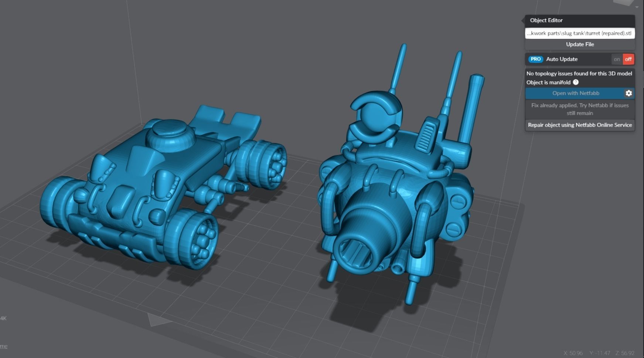Screen dimensions: 644x358
Task: Click the X Y Z coordinates readout
Action: click(599, 353)
